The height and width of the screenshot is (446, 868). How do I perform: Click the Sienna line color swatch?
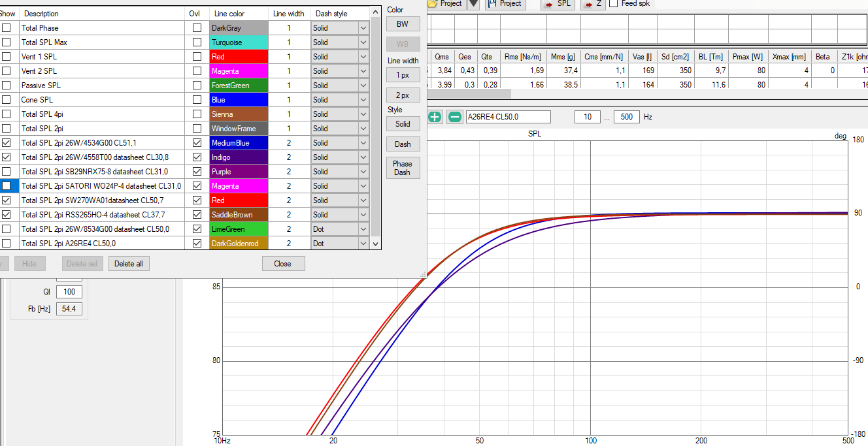pos(239,114)
